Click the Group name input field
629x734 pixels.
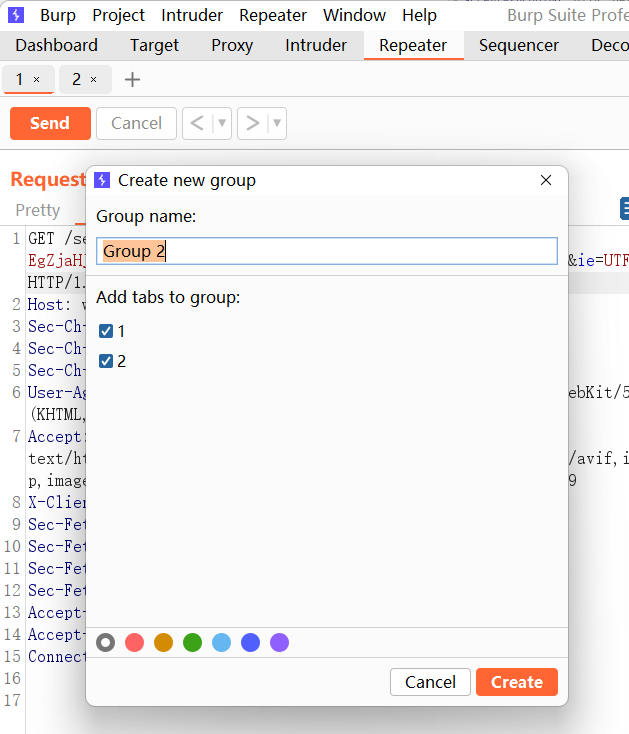[327, 251]
